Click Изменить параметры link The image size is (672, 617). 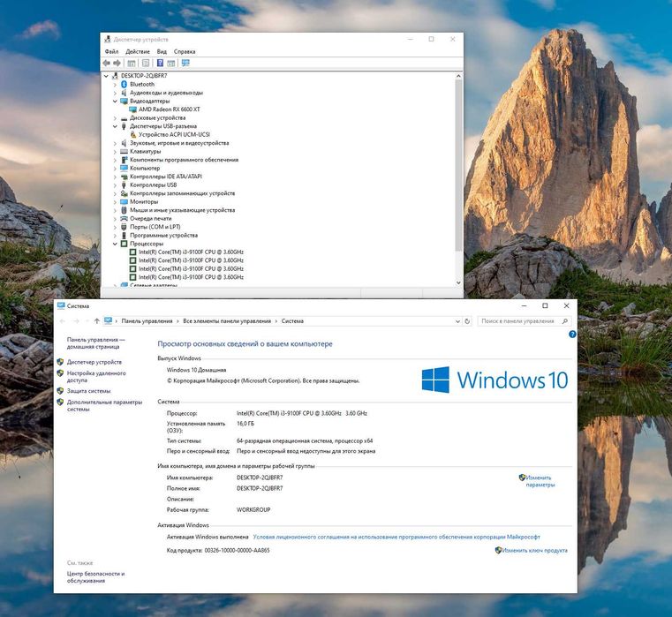point(540,481)
